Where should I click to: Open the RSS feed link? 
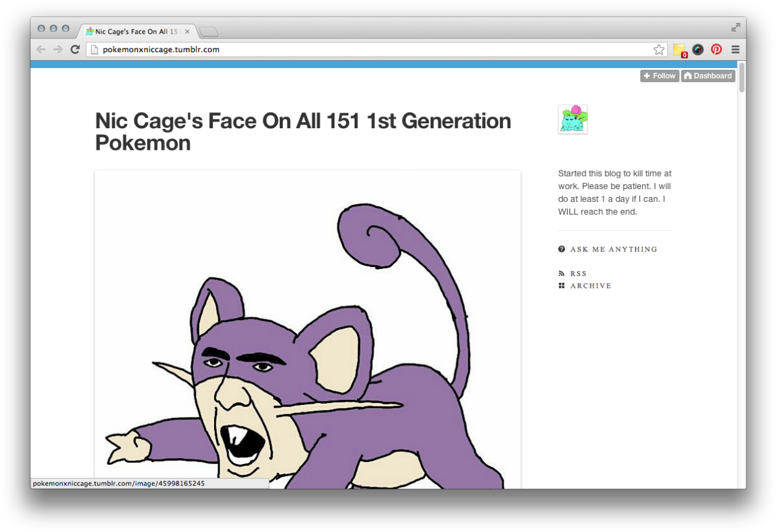point(578,274)
